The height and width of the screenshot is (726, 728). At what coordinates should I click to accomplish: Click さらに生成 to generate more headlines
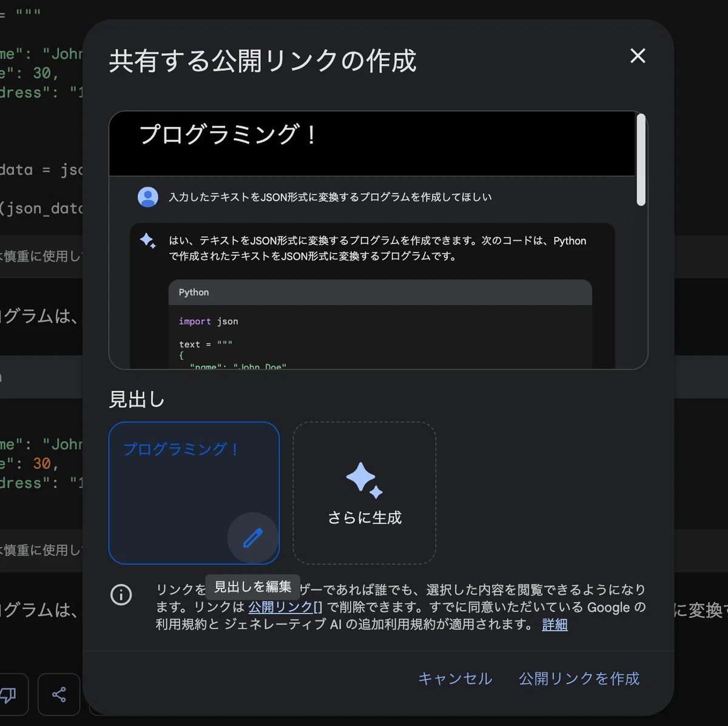(365, 493)
